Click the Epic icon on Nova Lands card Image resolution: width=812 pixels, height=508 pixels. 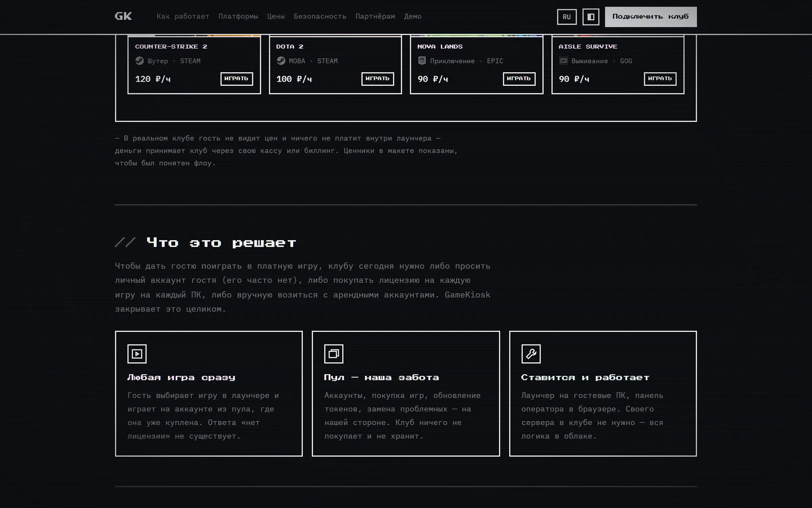coord(422,61)
